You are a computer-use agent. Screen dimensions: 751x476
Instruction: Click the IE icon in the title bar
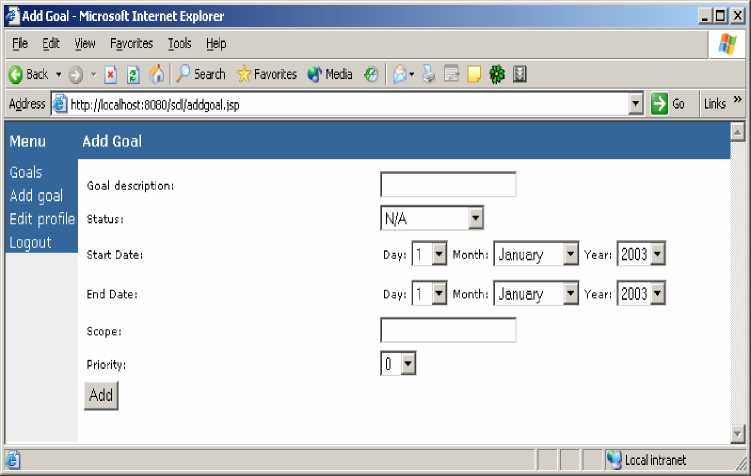point(12,16)
